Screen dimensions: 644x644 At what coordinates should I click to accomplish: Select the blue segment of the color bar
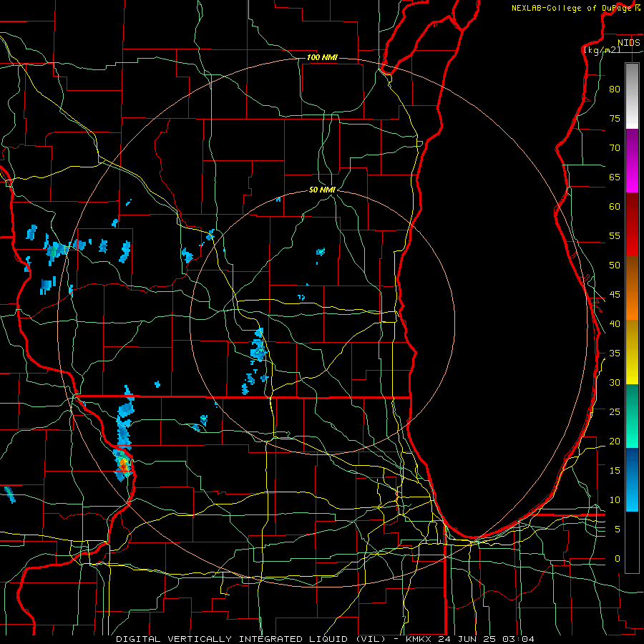tap(632, 479)
